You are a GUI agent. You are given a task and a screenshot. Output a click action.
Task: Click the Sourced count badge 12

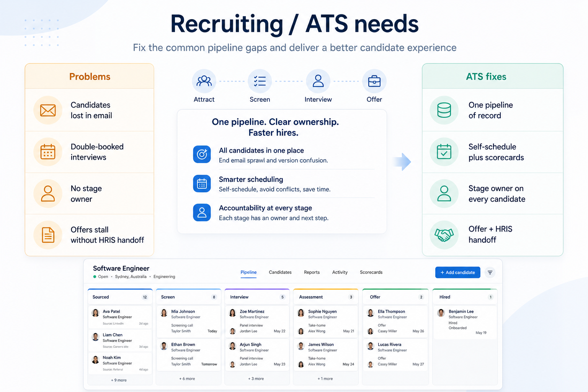pos(145,297)
